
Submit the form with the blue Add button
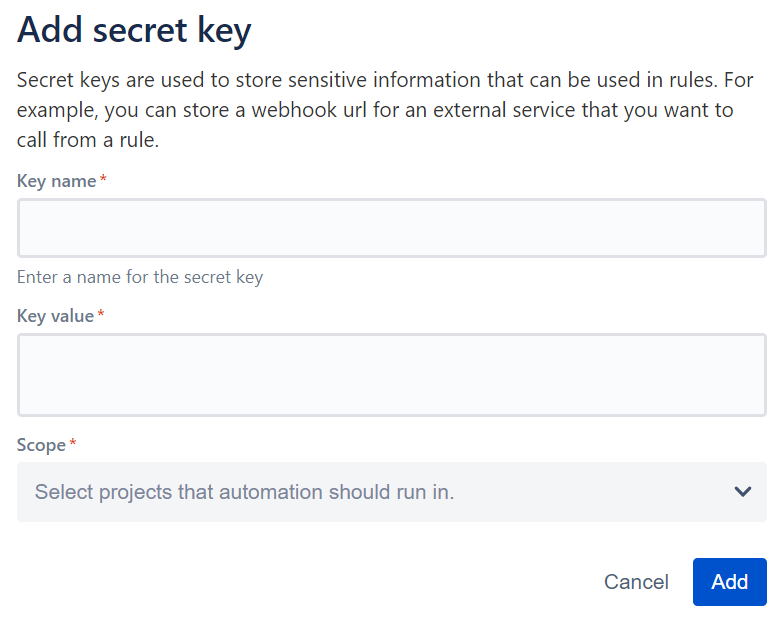(x=729, y=582)
